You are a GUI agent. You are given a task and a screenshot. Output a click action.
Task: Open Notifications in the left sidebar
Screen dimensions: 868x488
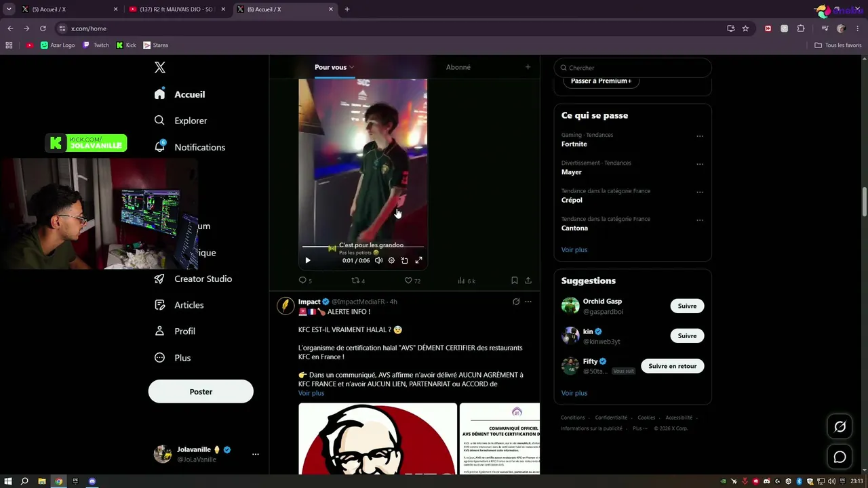pos(190,147)
